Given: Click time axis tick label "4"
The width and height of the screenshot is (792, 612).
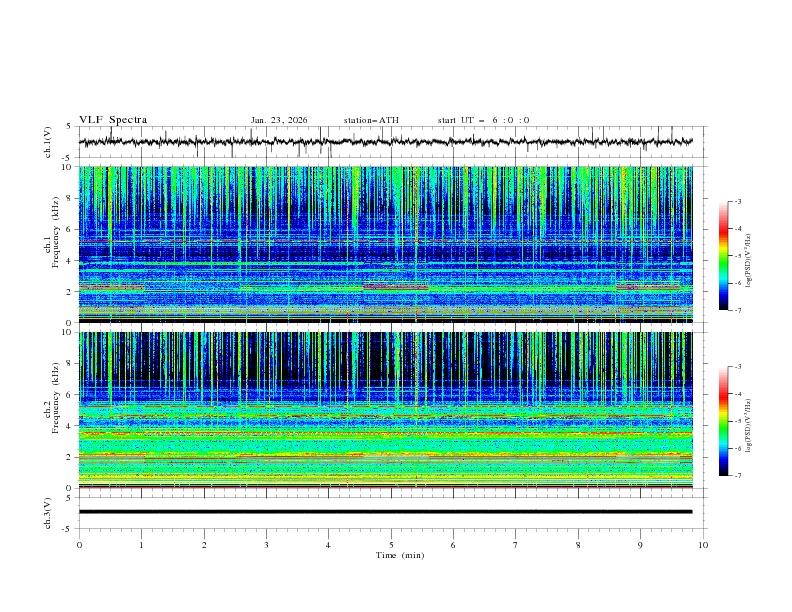Looking at the screenshot, I should pyautogui.click(x=328, y=545).
